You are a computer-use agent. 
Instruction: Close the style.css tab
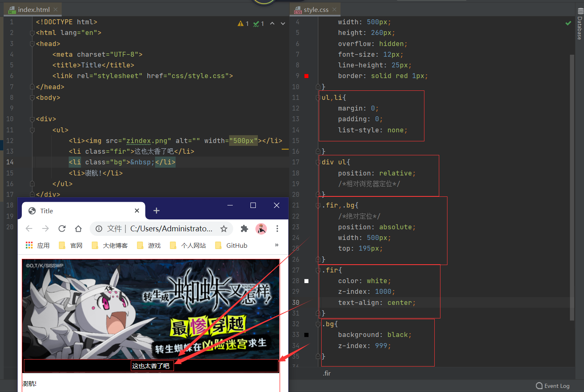(334, 9)
